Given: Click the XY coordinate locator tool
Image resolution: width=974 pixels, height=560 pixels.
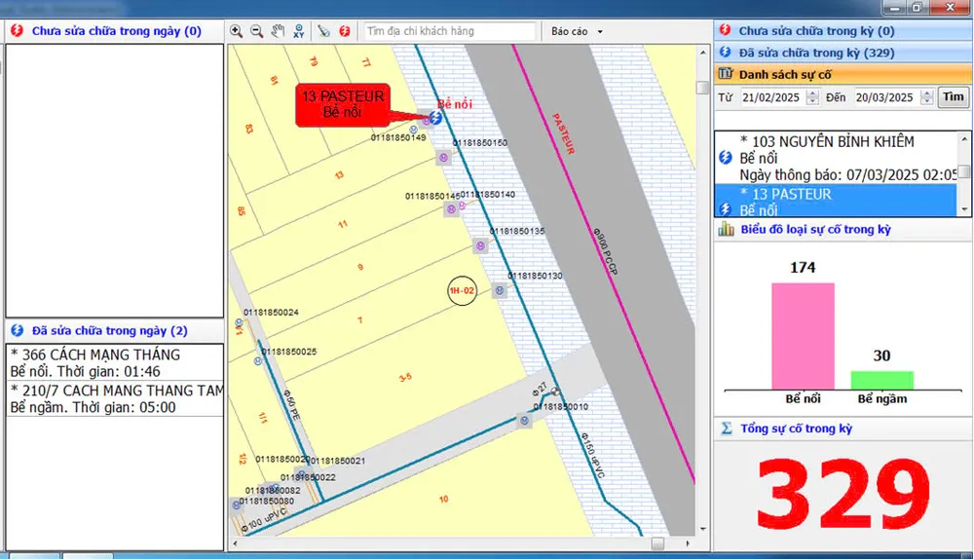Looking at the screenshot, I should pos(298,31).
